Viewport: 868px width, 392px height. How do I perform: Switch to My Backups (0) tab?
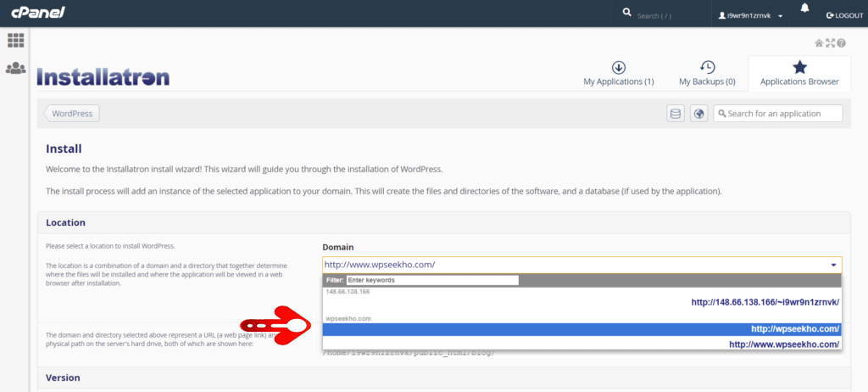pos(707,73)
